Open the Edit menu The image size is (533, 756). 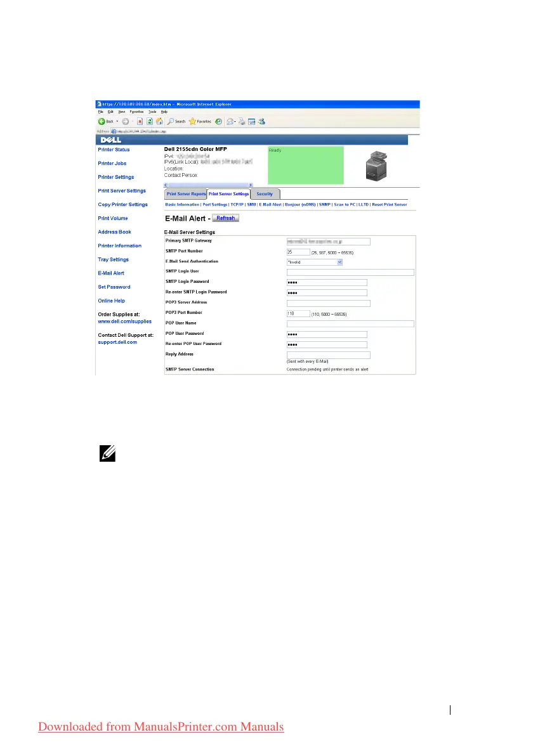pos(110,112)
